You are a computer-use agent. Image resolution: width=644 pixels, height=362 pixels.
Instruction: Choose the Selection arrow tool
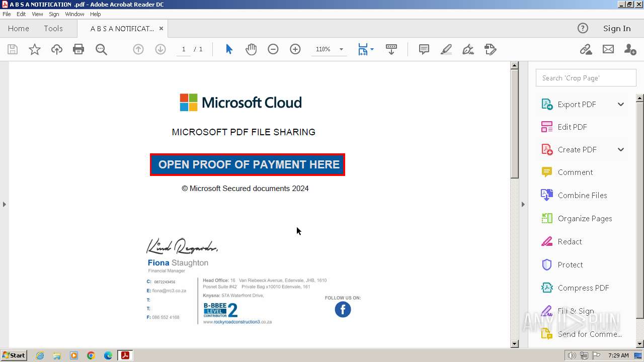click(x=229, y=49)
